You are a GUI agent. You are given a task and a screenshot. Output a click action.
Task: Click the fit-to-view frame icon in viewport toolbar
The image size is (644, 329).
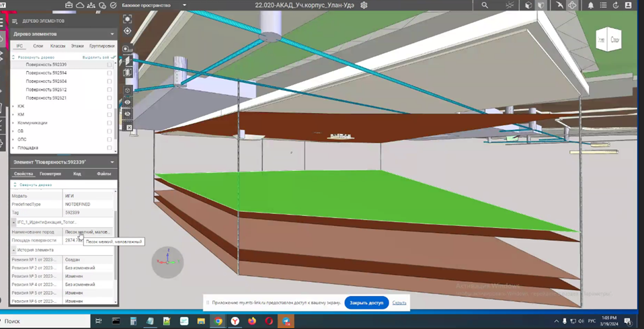tap(127, 20)
